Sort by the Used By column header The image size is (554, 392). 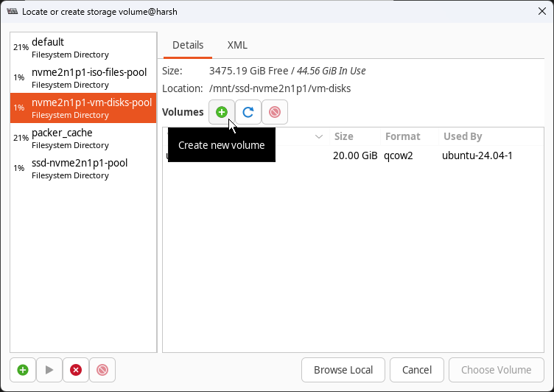(491, 136)
